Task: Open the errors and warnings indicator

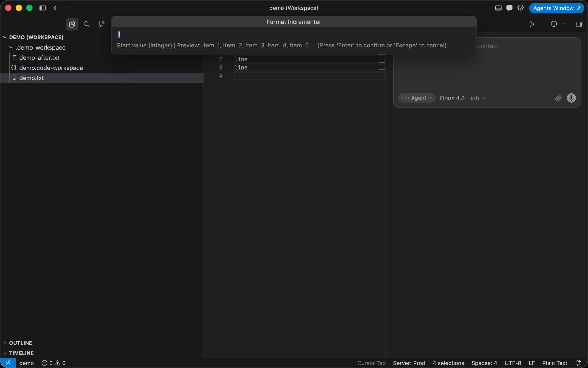Action: point(54,363)
